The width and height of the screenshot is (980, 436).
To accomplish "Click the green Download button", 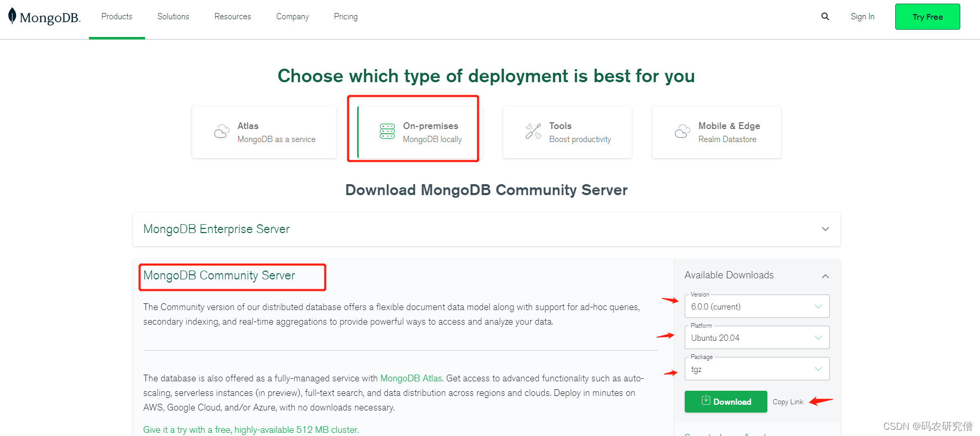I will tap(726, 402).
